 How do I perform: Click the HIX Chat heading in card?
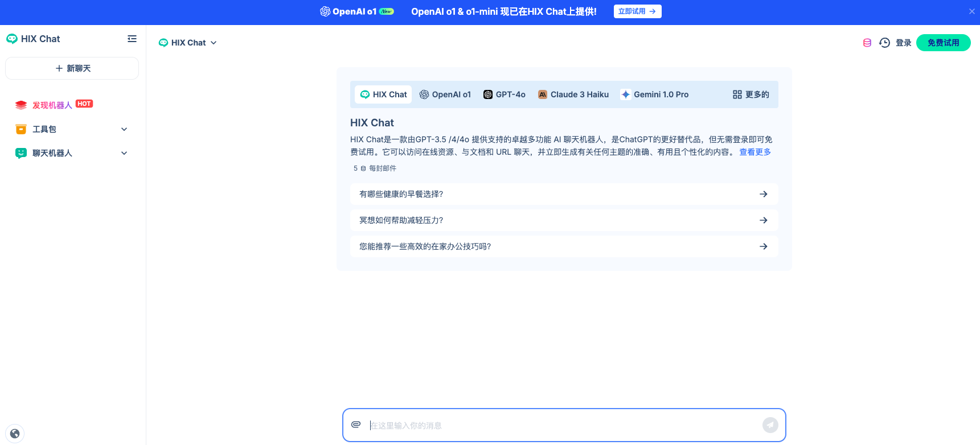pos(372,123)
